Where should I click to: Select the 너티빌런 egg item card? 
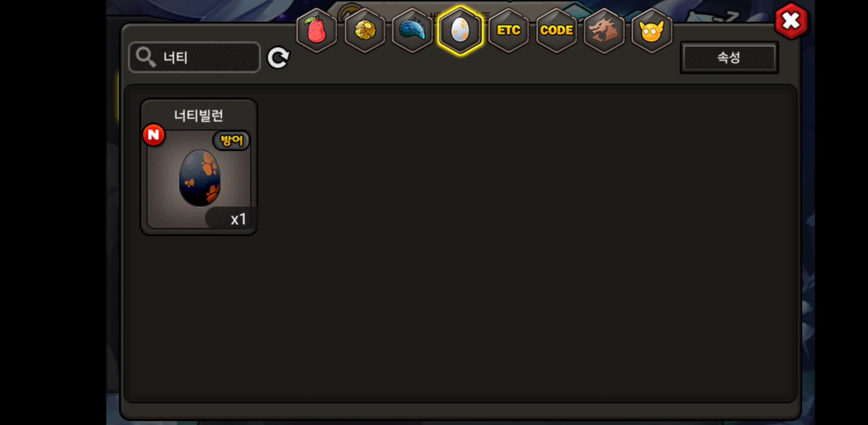[x=199, y=167]
